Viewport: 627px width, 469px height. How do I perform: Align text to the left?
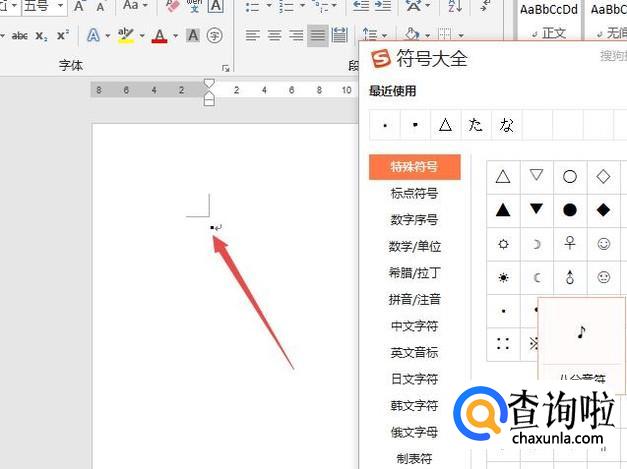click(251, 36)
